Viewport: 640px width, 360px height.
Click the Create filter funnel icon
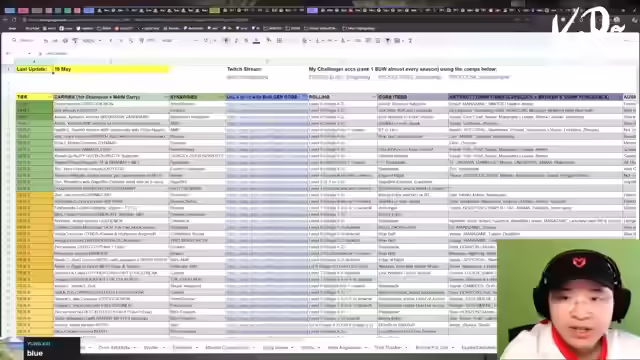tap(388, 41)
